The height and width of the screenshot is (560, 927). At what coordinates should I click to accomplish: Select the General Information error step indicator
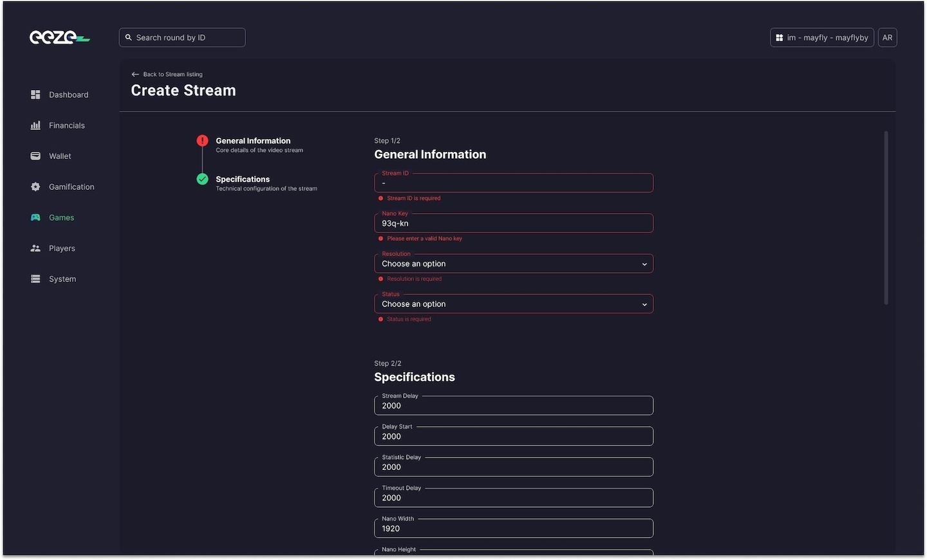[x=202, y=141]
